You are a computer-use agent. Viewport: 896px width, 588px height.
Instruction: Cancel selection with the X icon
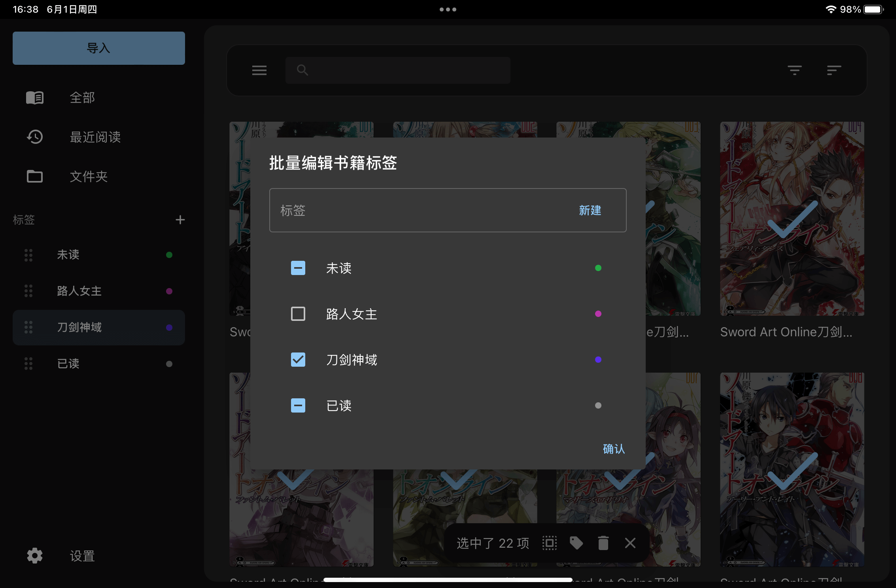[630, 543]
